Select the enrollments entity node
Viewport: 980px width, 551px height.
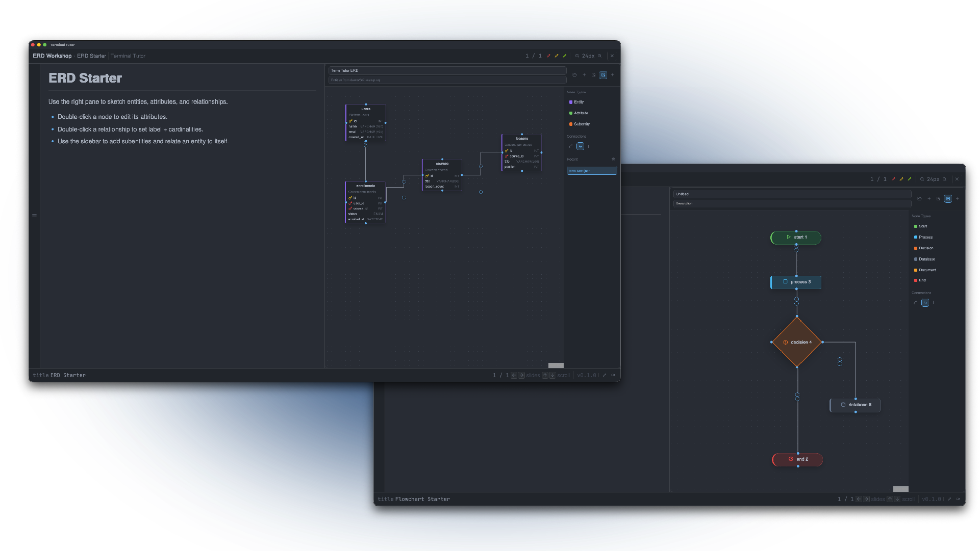pos(365,202)
